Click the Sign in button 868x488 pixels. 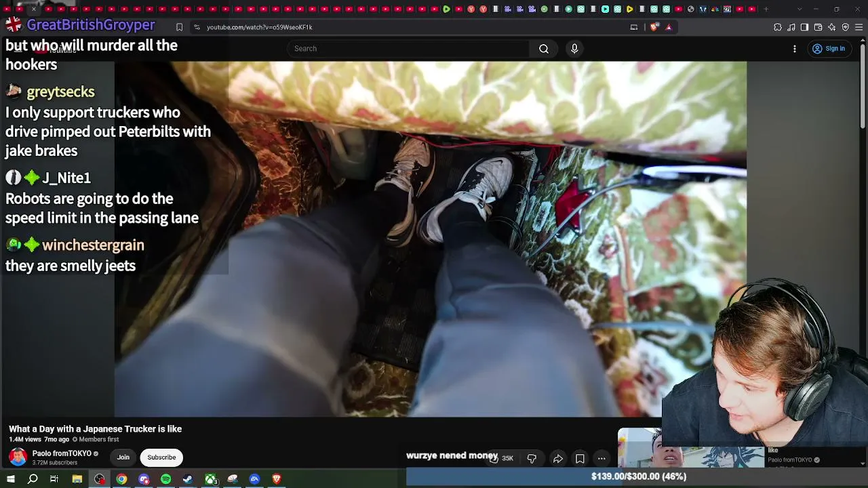[x=829, y=49]
